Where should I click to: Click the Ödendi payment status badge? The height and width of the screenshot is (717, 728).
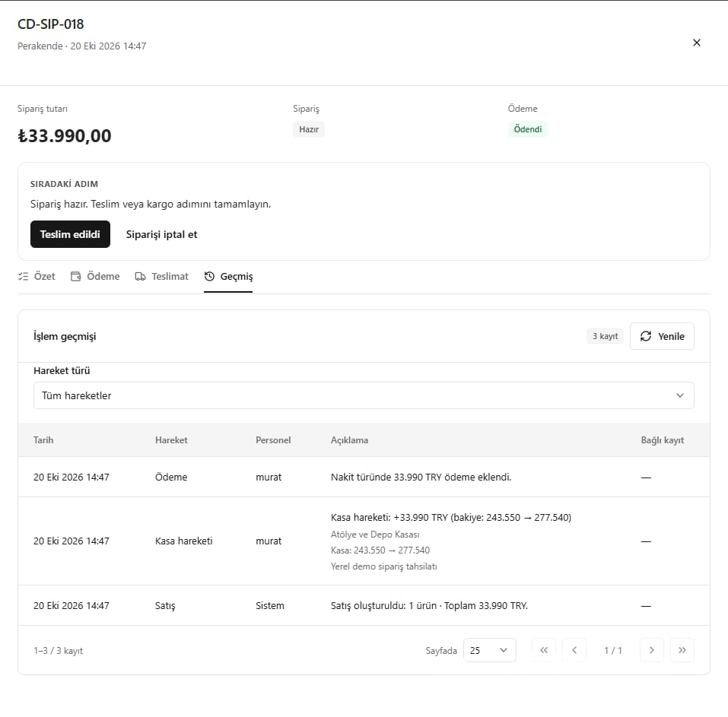tap(528, 129)
